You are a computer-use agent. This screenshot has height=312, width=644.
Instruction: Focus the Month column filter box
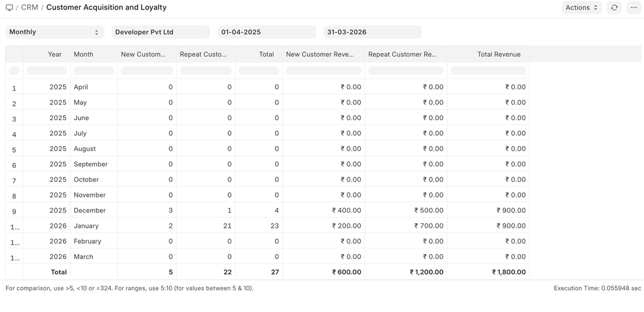(x=94, y=70)
